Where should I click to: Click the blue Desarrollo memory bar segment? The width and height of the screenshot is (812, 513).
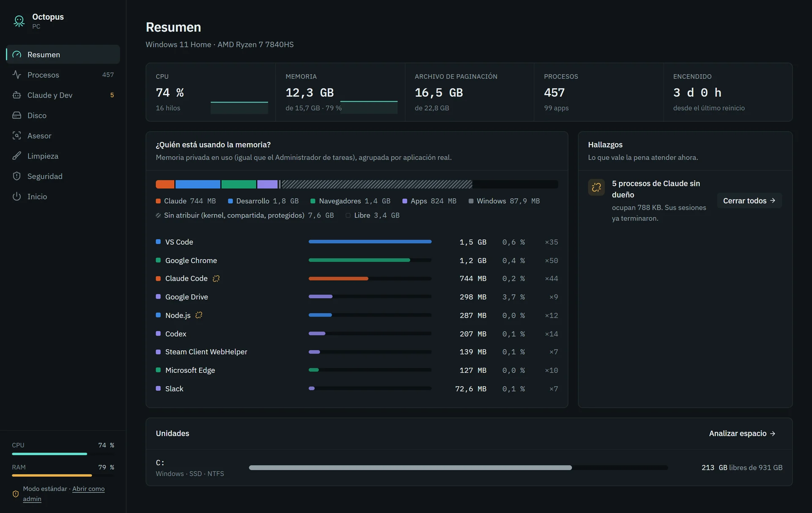point(198,184)
